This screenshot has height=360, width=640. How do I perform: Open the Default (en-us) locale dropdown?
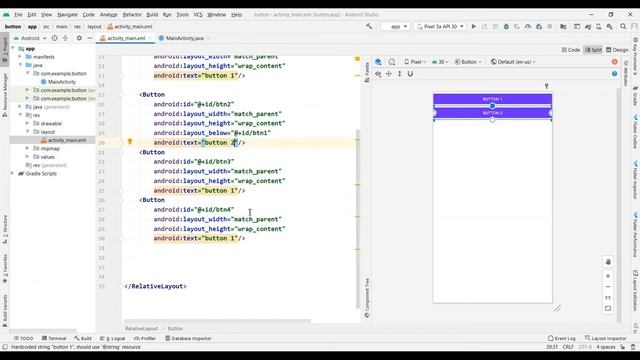click(513, 62)
